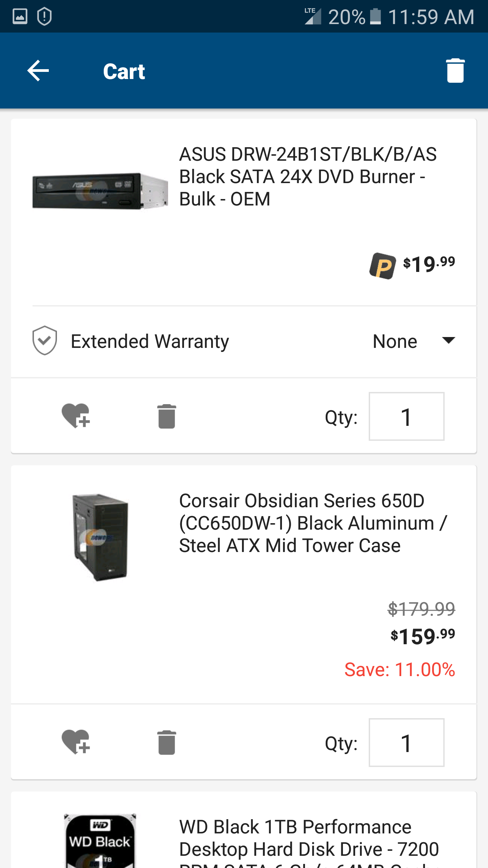View ASUS DVD Burner product image

[x=100, y=191]
